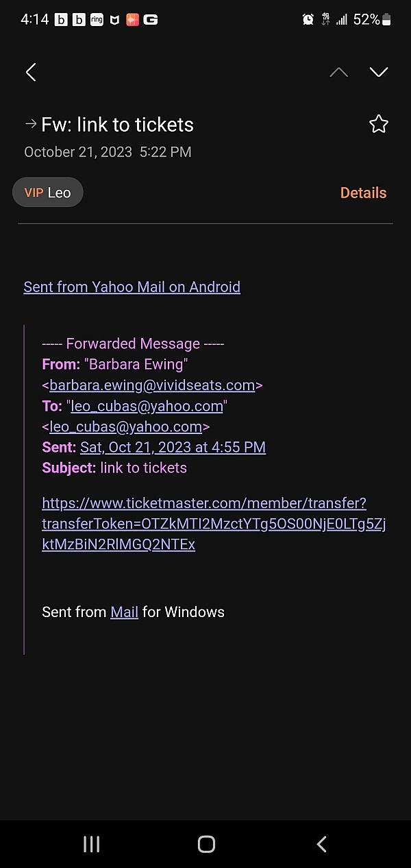Tap the VIP Leo sender chip
The image size is (411, 868).
[48, 193]
